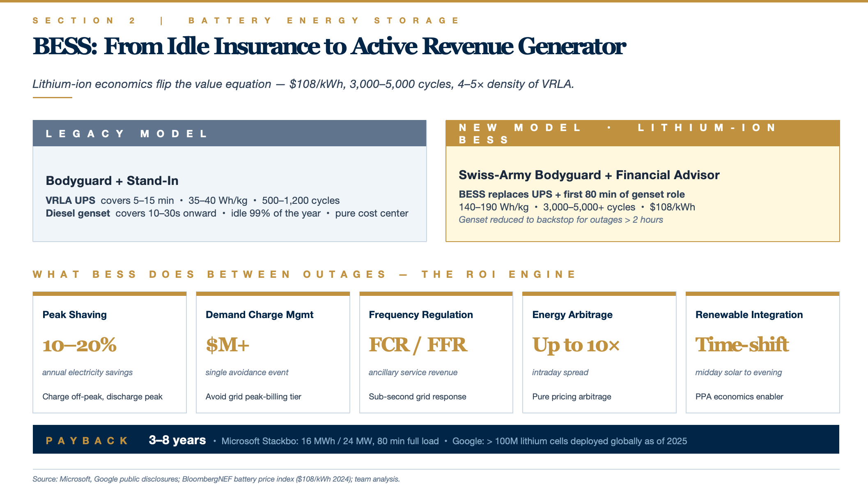Click the ROI Engine section heading

point(304,274)
